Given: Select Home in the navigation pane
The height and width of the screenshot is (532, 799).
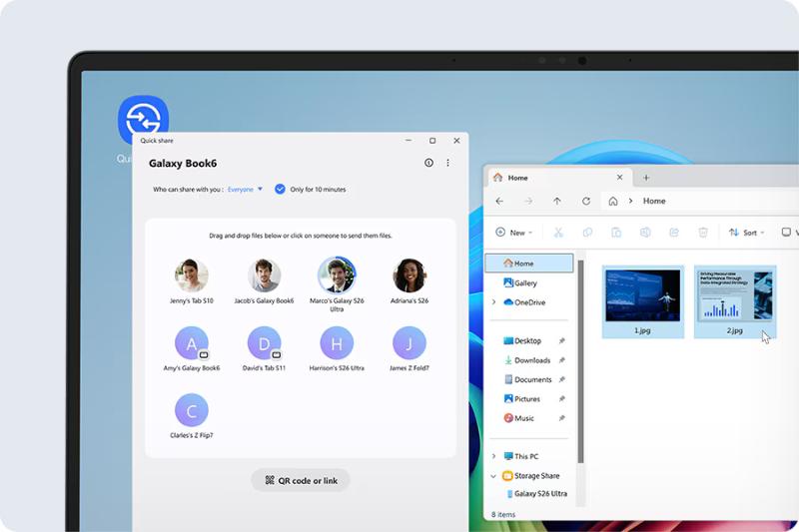Looking at the screenshot, I should pyautogui.click(x=529, y=264).
